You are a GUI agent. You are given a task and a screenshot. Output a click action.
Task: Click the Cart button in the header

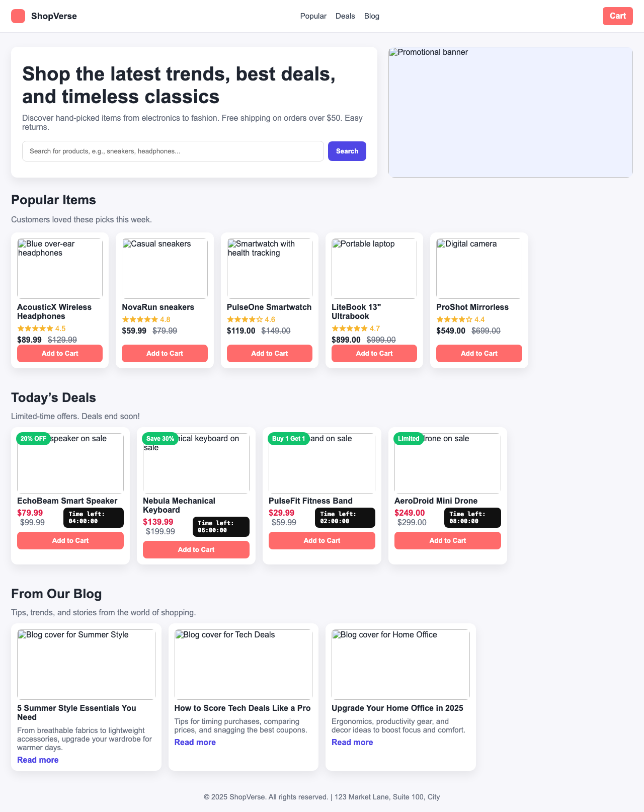[617, 16]
